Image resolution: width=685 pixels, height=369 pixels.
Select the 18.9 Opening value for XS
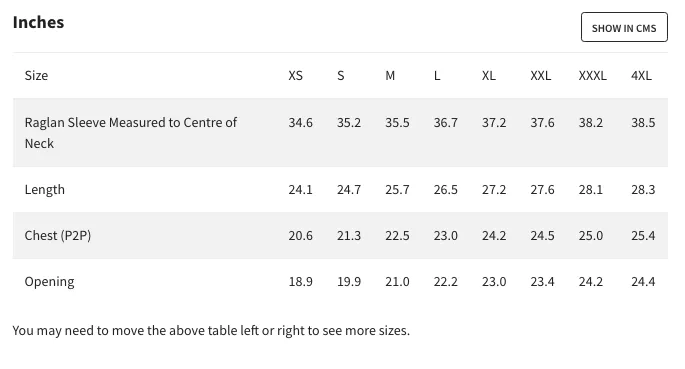point(300,282)
